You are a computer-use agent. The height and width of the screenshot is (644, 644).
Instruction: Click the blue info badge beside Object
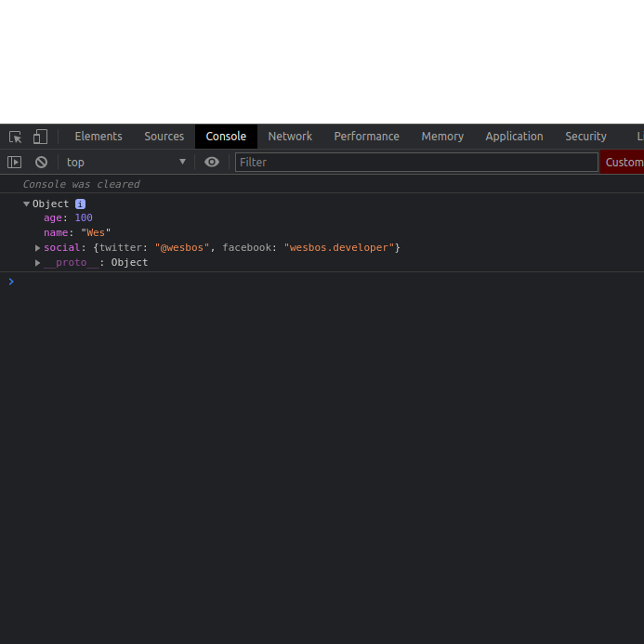[80, 204]
